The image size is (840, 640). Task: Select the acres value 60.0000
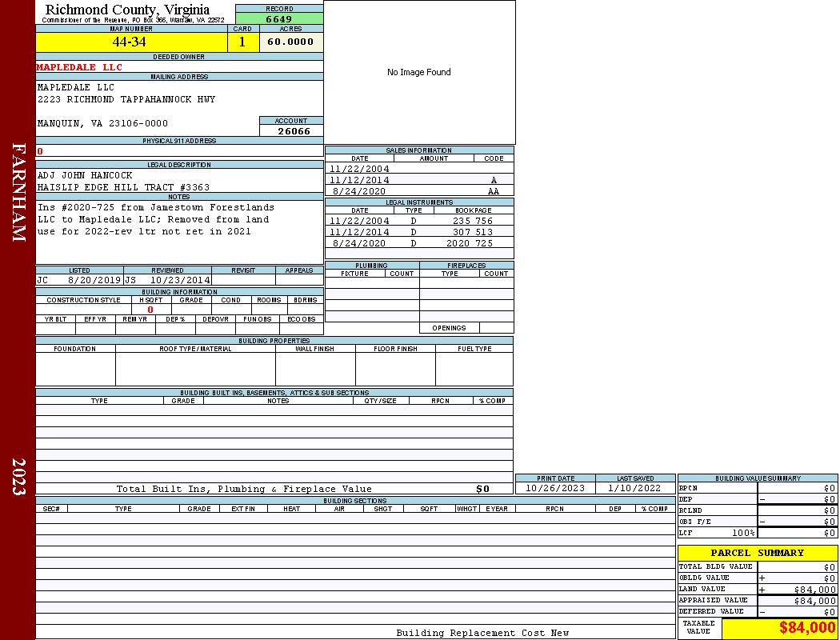click(x=290, y=42)
